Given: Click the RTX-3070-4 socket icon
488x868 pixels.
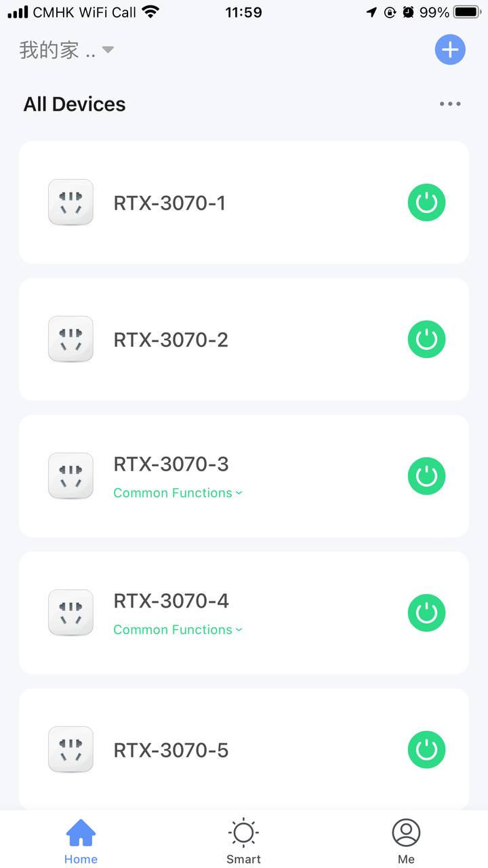Looking at the screenshot, I should [70, 613].
